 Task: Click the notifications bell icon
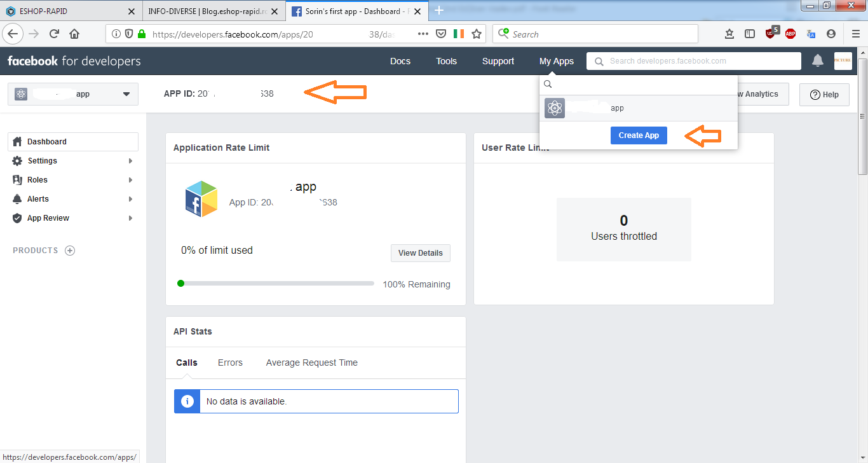pyautogui.click(x=818, y=60)
